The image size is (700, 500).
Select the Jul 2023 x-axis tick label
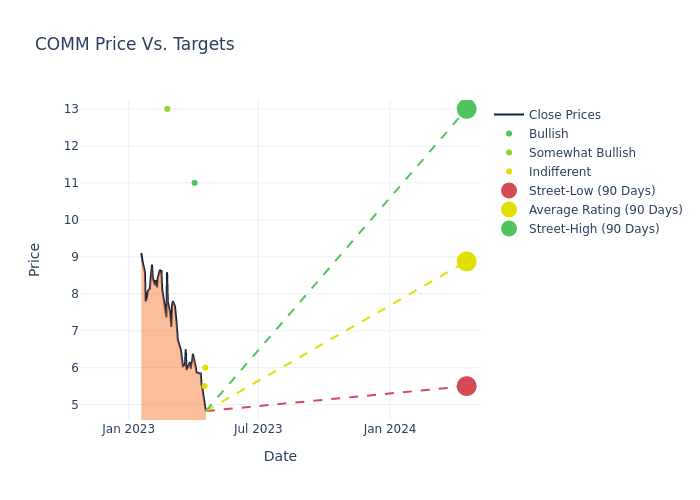[x=258, y=429]
